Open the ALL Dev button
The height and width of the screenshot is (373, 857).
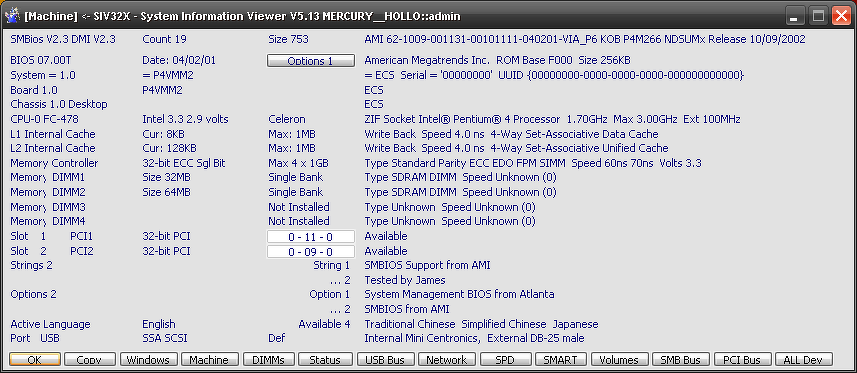(x=803, y=359)
